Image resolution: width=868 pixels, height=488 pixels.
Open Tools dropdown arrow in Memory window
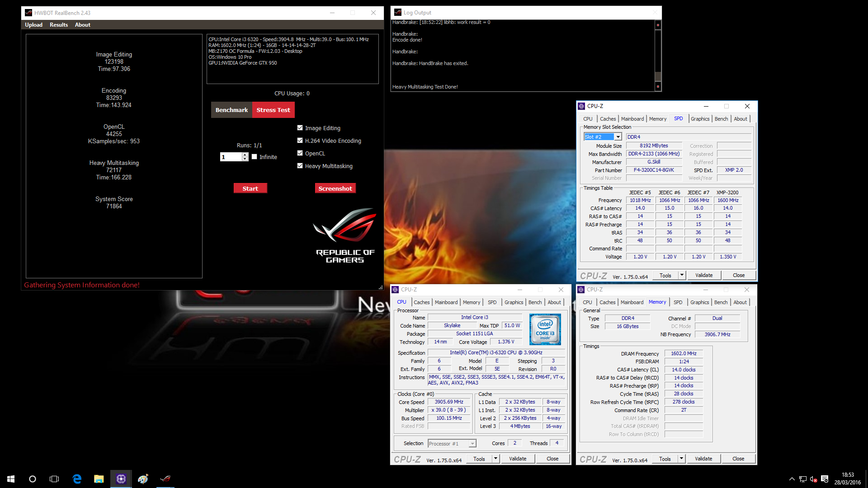pyautogui.click(x=681, y=459)
